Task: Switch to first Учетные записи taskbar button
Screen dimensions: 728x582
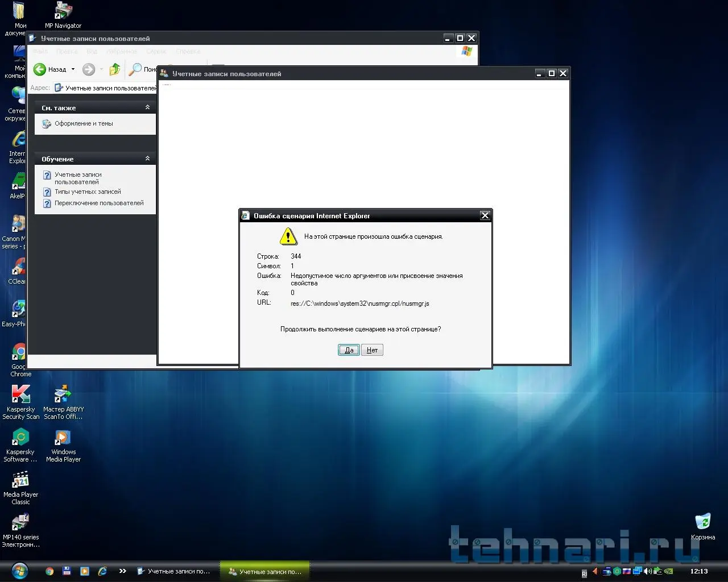Action: 175,571
